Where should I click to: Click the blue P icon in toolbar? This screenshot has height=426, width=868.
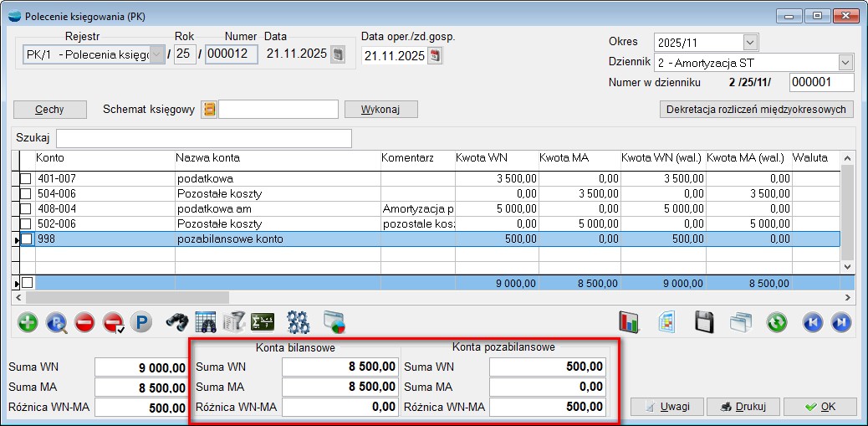point(140,322)
